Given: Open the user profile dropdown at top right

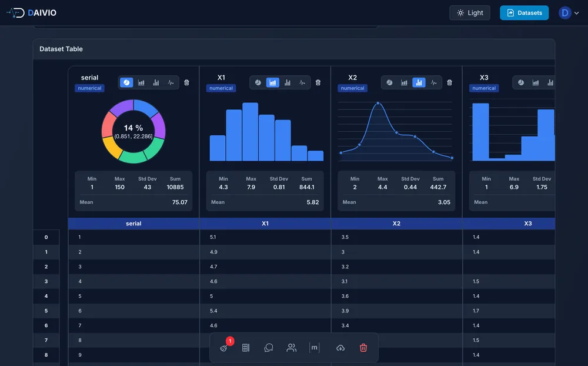Looking at the screenshot, I should [564, 12].
